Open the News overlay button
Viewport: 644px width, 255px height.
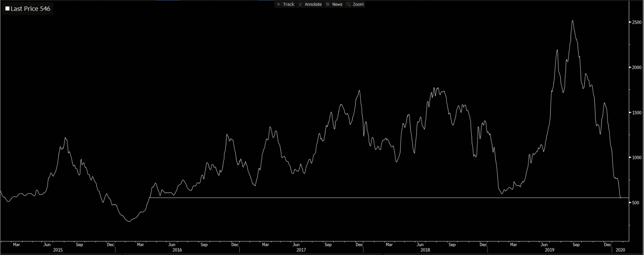pyautogui.click(x=334, y=4)
